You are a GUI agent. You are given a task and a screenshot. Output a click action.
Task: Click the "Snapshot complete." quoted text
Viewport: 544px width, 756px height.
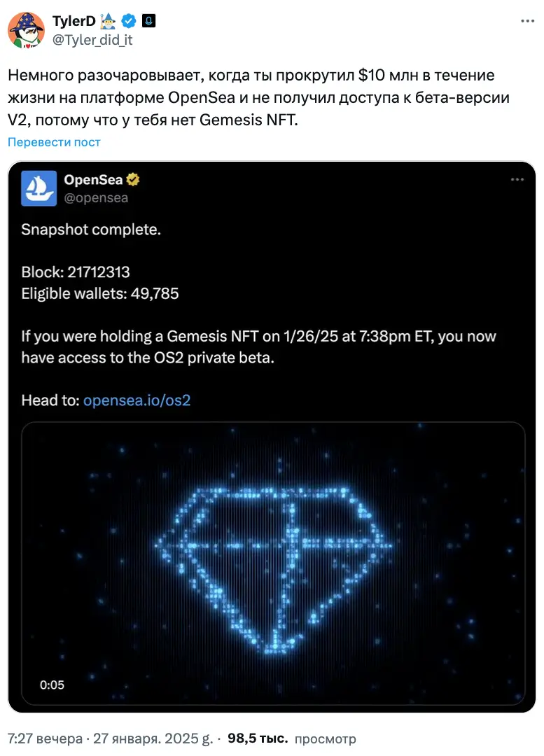(x=91, y=229)
